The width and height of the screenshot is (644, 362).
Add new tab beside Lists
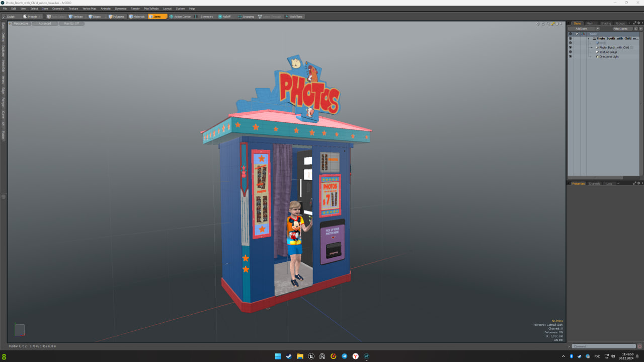pyautogui.click(x=618, y=183)
